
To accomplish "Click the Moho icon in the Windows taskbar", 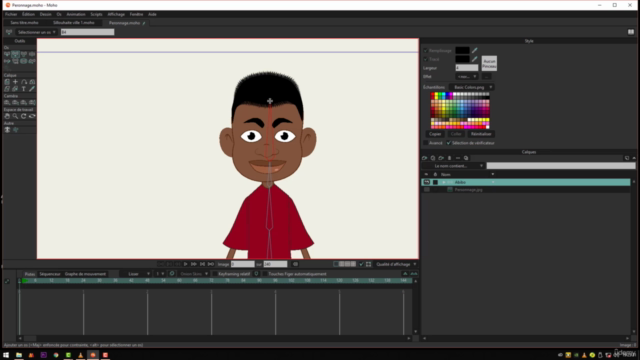I will click(x=93, y=355).
